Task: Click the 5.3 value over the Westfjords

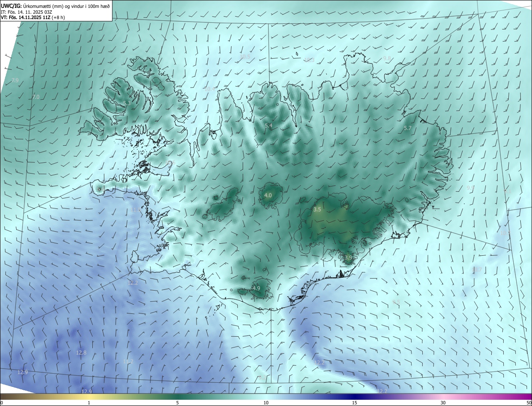Action: pos(127,103)
